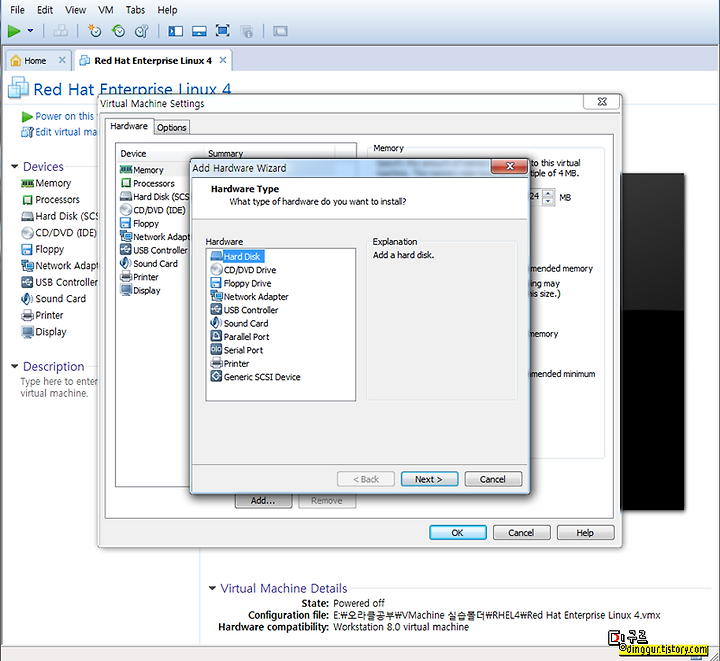Select Processors in settings device list
This screenshot has width=720, height=661.
click(148, 183)
